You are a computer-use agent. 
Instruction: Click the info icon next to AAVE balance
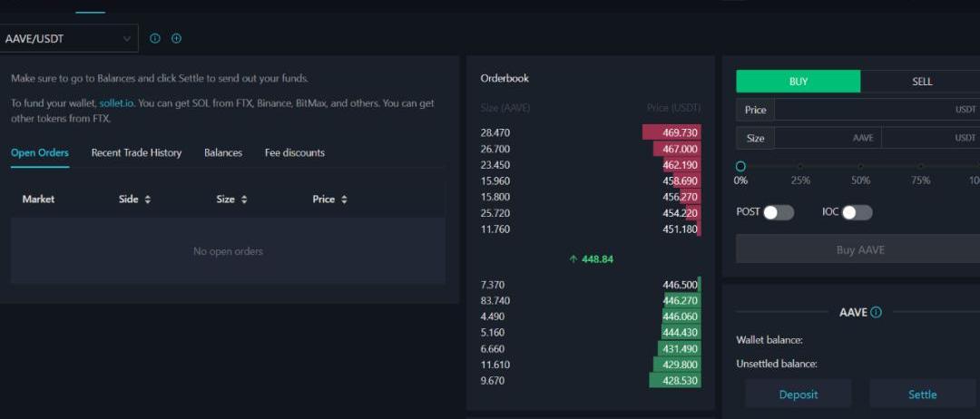coord(876,312)
